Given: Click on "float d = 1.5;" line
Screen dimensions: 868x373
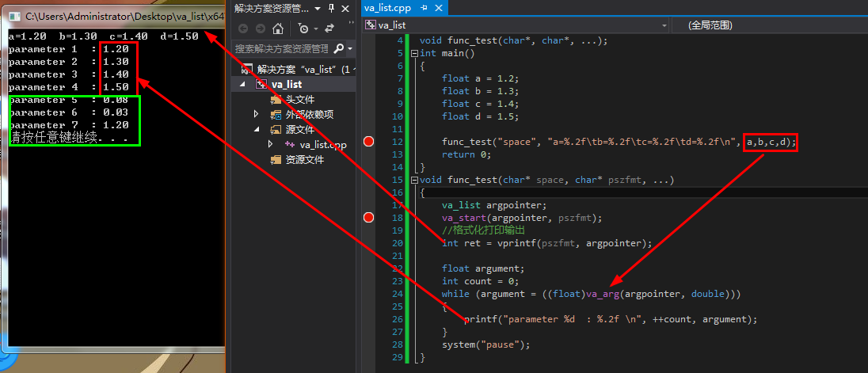Looking at the screenshot, I should point(481,116).
